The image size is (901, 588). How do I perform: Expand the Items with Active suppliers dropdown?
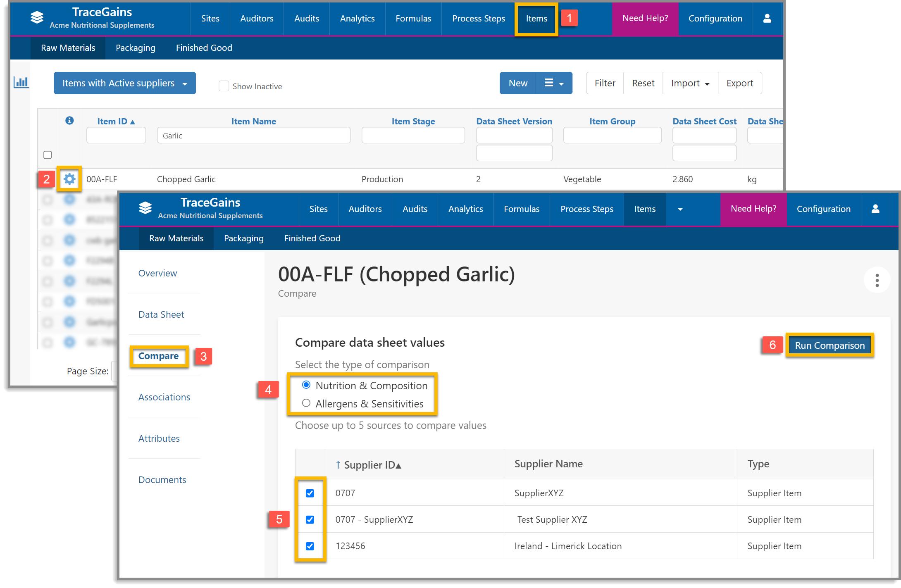tap(125, 83)
